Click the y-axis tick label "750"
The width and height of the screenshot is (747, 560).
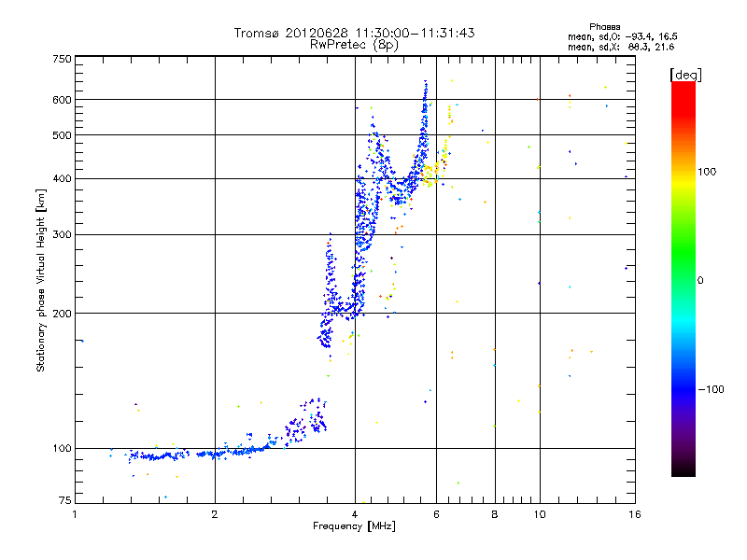point(62,59)
